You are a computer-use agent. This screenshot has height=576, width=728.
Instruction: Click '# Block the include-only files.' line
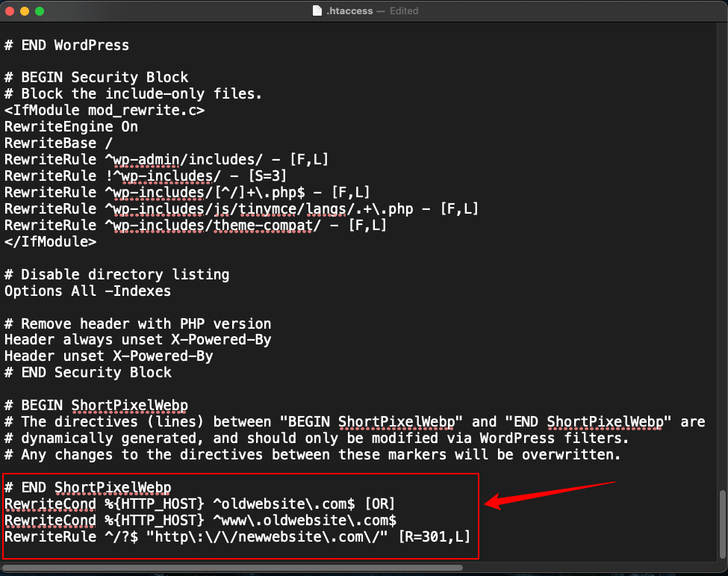[x=133, y=94]
